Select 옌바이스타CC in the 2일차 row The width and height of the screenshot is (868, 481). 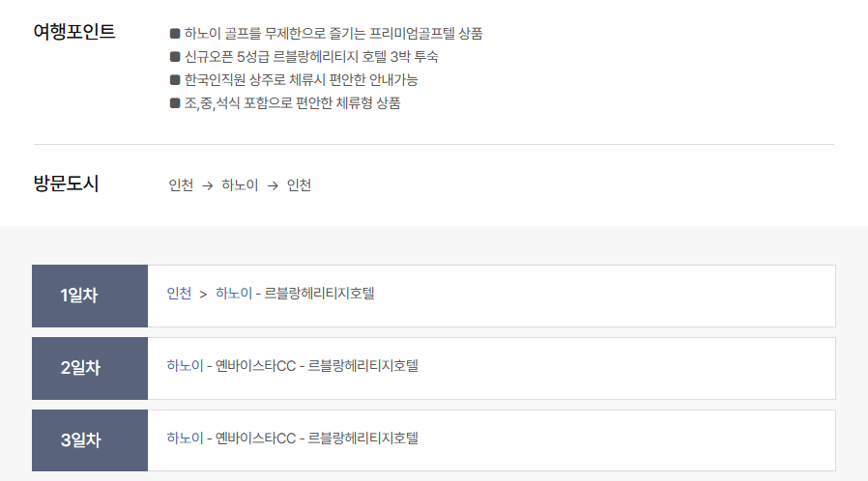(x=255, y=366)
